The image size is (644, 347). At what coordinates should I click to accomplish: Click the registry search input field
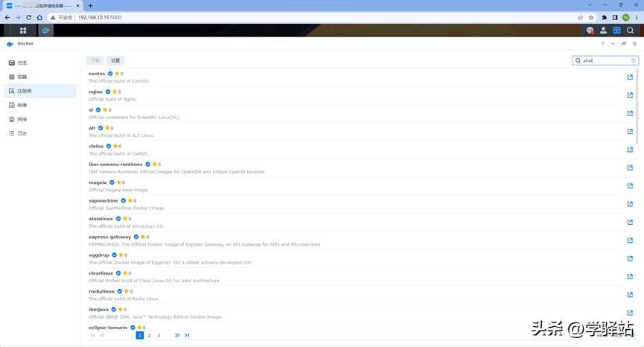click(605, 60)
